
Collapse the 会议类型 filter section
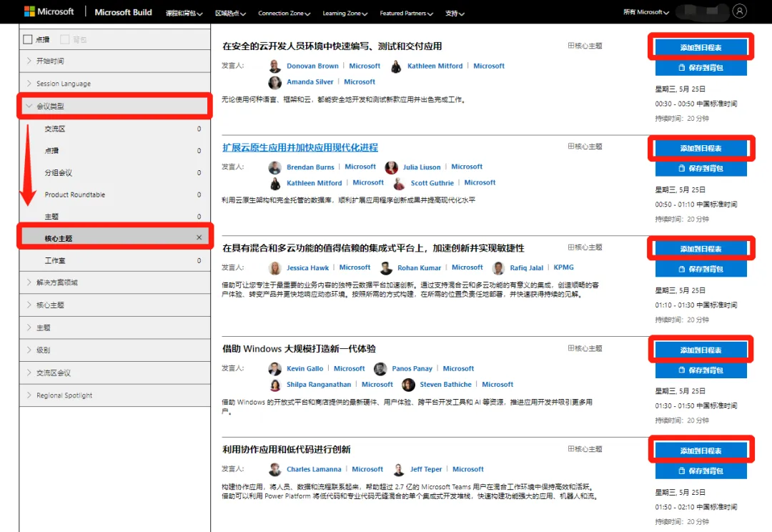coord(114,106)
